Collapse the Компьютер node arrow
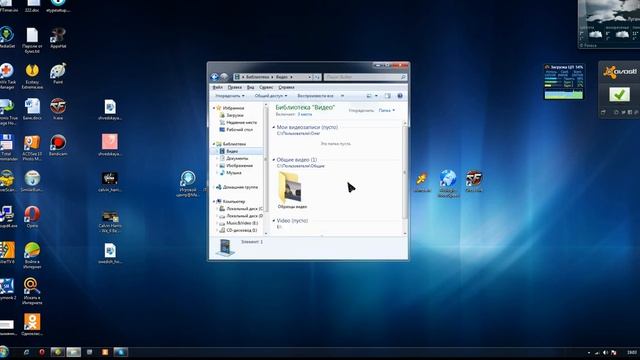Screen dimensions: 640x360 point(214,202)
